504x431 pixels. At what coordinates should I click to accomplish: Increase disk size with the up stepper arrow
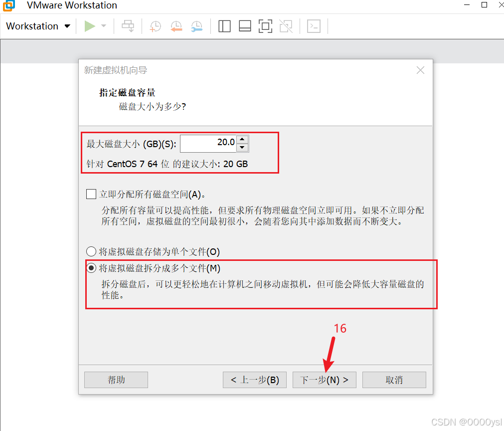click(x=242, y=140)
